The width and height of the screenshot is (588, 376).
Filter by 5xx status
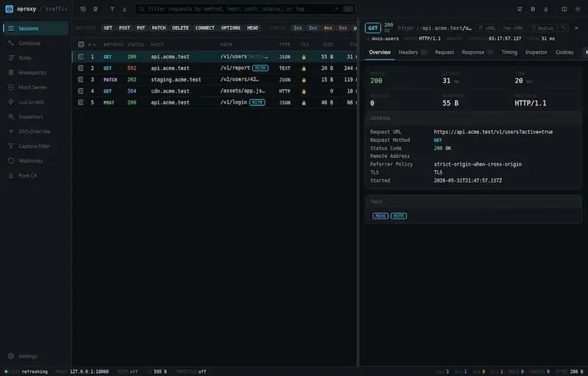click(343, 28)
